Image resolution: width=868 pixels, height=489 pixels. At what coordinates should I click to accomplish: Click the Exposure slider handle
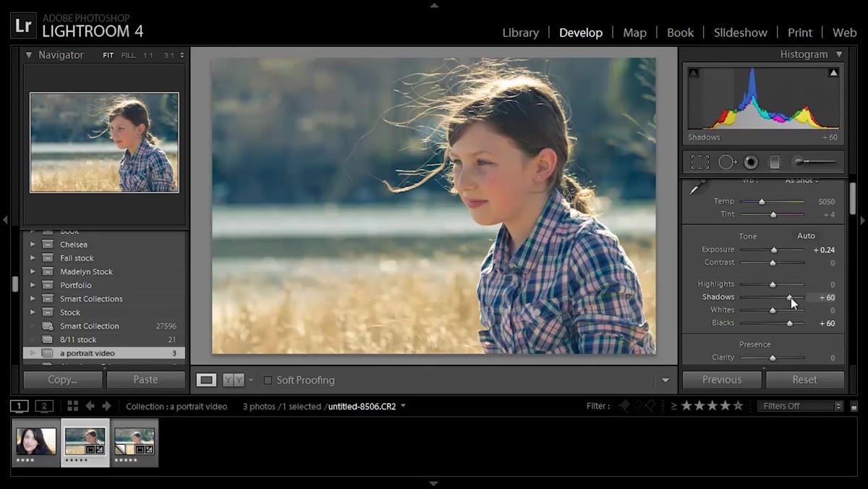773,250
